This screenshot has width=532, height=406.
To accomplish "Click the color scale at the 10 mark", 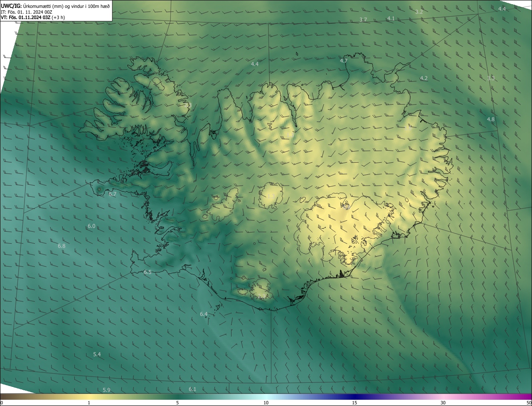I will 266,403.
